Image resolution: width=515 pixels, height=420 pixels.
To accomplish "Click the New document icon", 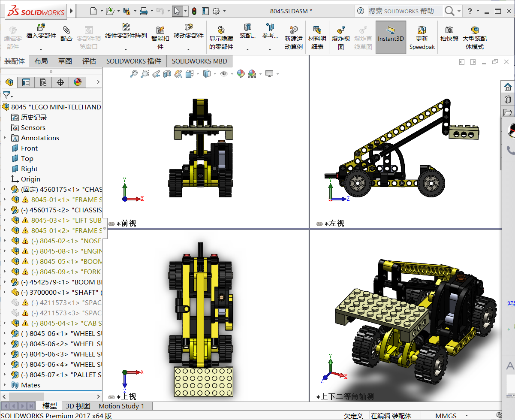I will click(94, 11).
